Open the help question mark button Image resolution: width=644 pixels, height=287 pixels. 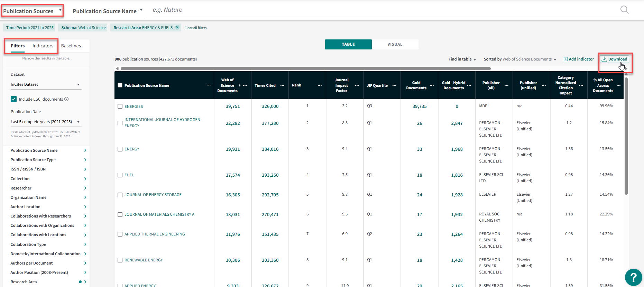633,277
